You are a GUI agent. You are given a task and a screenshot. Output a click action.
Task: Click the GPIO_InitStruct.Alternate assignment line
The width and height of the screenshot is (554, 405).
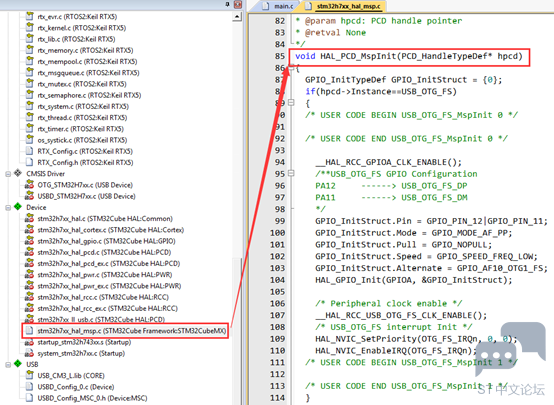431,268
